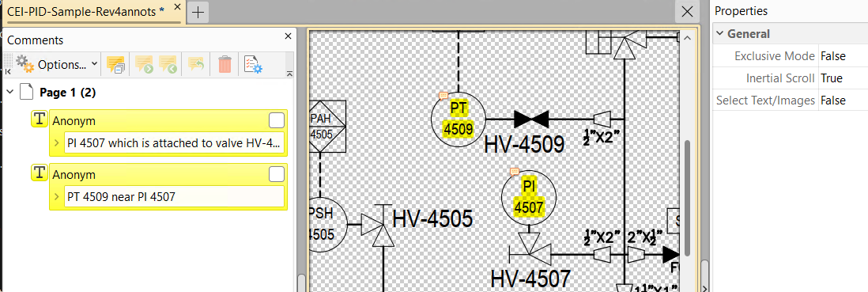This screenshot has height=292, width=868.
Task: Click the HV-4509 gate valve symbol
Action: click(531, 119)
